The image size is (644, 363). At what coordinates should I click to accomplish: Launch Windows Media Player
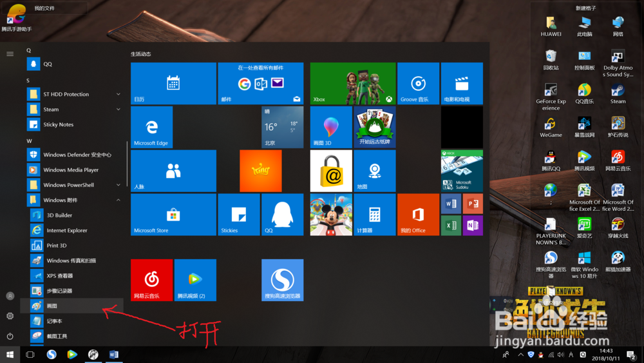[x=72, y=170]
